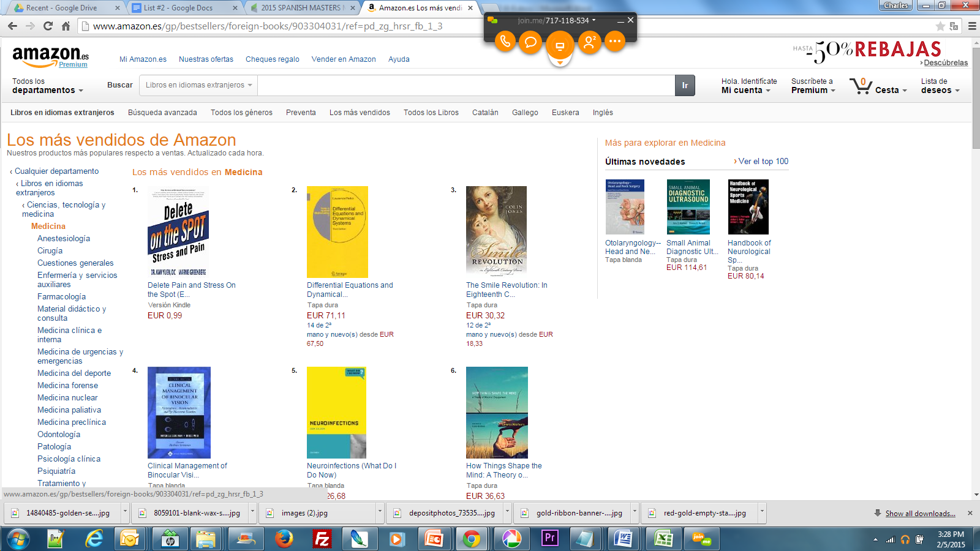Viewport: 980px width, 551px height.
Task: Expand the 'Todos los departamentos' dropdown
Action: pos(47,86)
